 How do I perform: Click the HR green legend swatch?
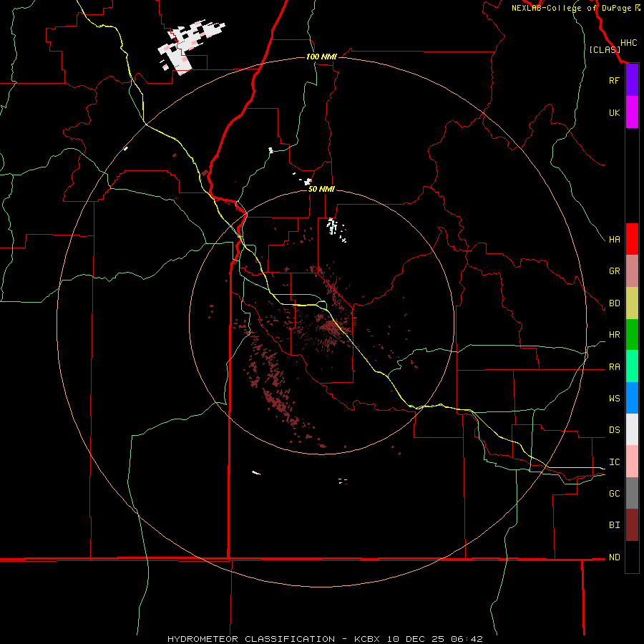coord(632,335)
